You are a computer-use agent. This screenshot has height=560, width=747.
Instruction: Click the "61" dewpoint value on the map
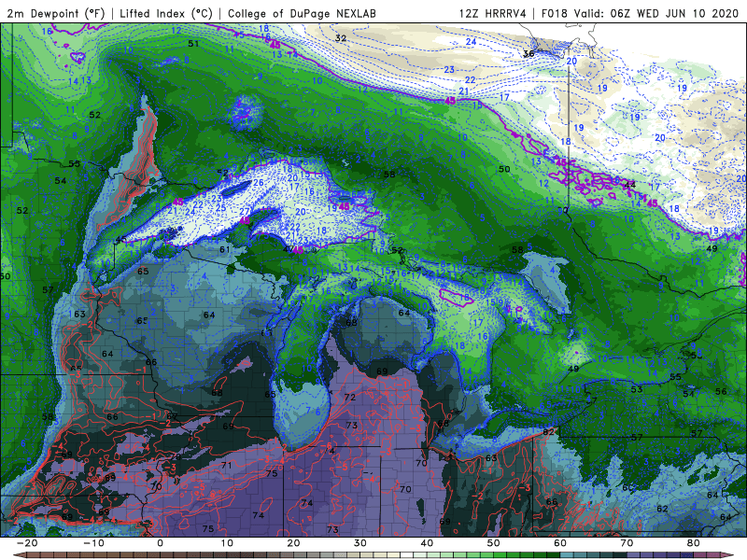pyautogui.click(x=225, y=249)
